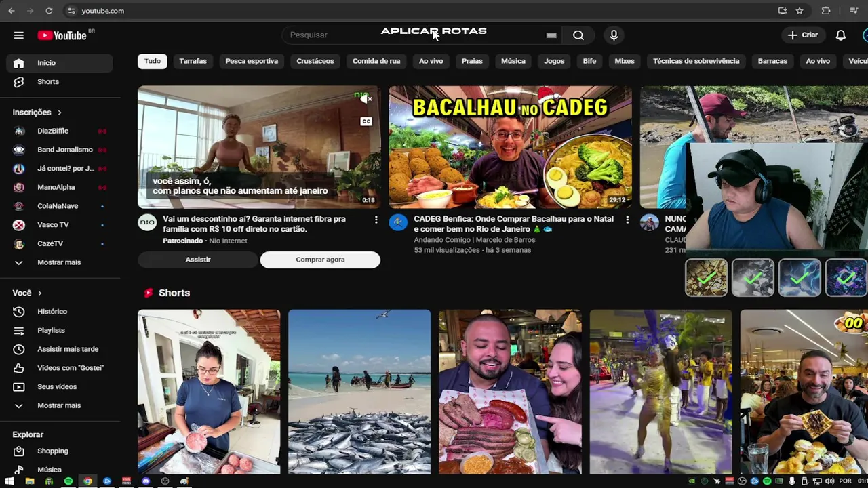Go back with the browser back arrow
The image size is (868, 488).
pyautogui.click(x=11, y=11)
